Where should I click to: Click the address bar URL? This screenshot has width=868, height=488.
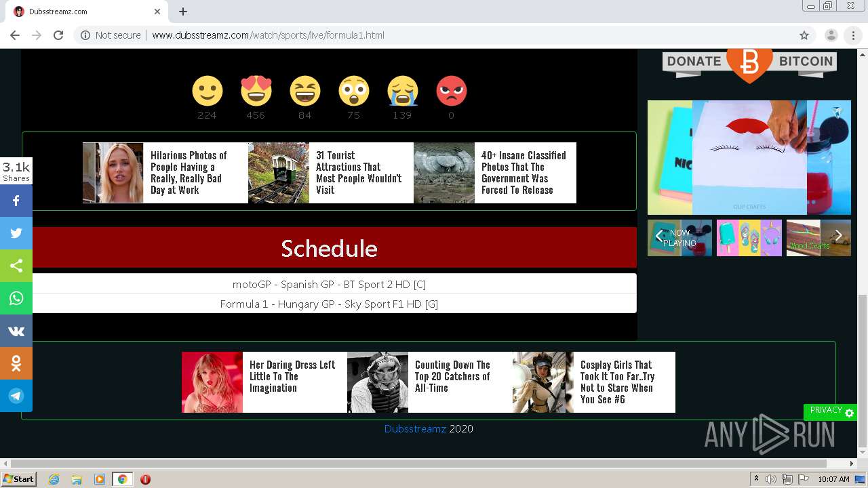[x=268, y=35]
